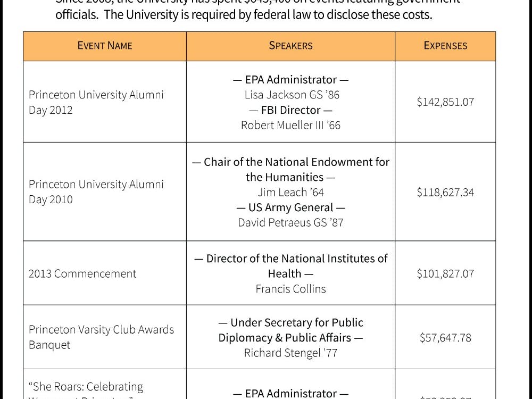The width and height of the screenshot is (532, 399).
Task: Select Richard Stengel '77 speaker name
Action: point(290,353)
